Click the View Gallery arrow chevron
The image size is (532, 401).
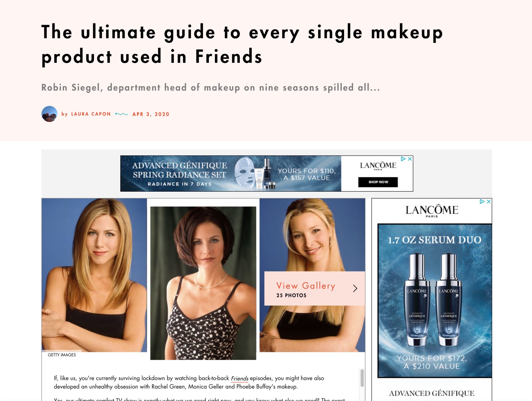(x=355, y=288)
